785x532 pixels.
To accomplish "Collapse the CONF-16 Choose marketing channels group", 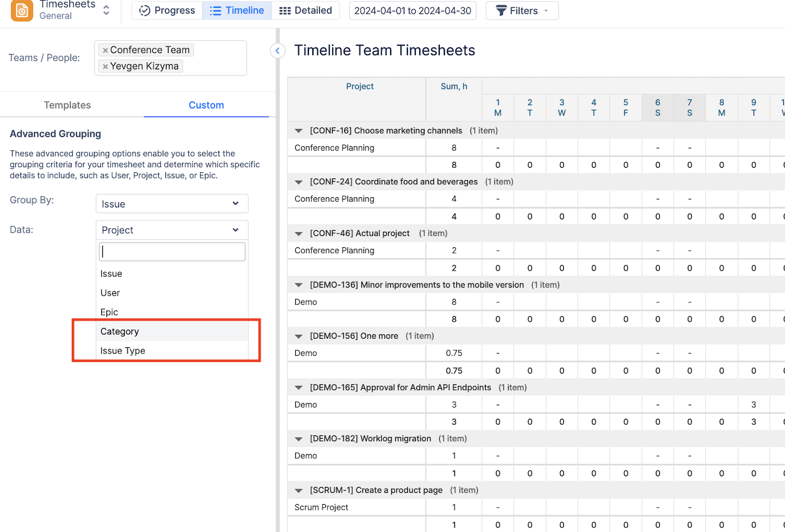I will click(x=299, y=131).
